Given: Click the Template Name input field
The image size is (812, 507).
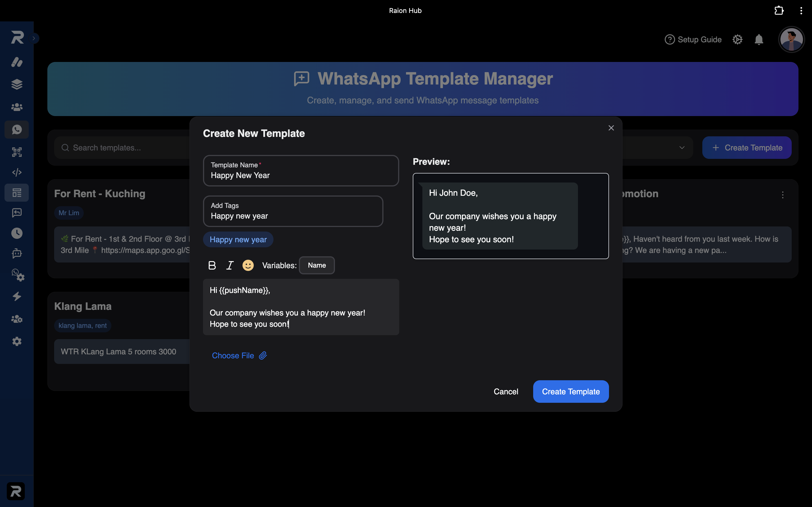Looking at the screenshot, I should point(301,171).
